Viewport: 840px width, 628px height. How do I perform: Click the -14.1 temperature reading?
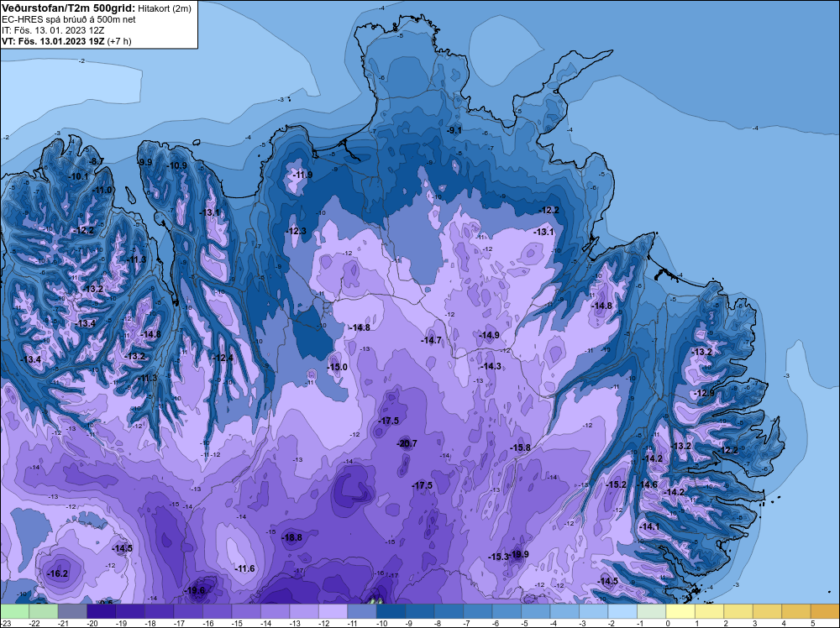coord(650,526)
